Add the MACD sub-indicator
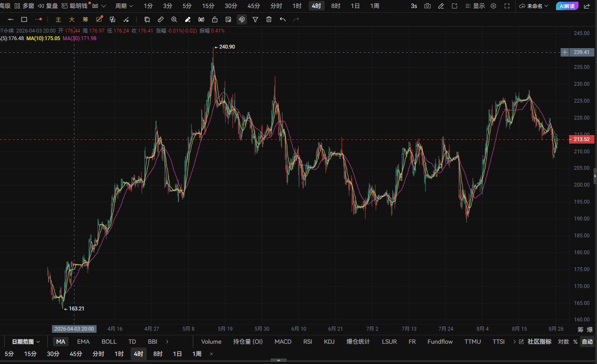The width and height of the screenshot is (597, 364). point(283,342)
